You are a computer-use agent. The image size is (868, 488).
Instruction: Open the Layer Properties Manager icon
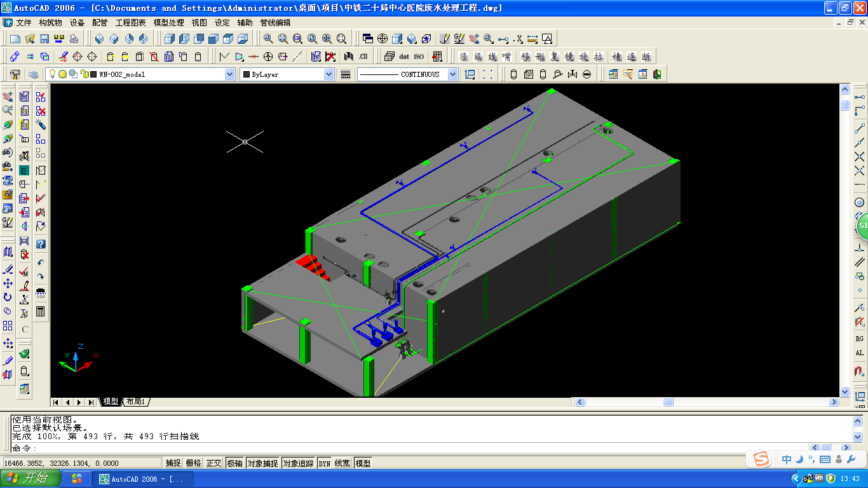[x=34, y=74]
